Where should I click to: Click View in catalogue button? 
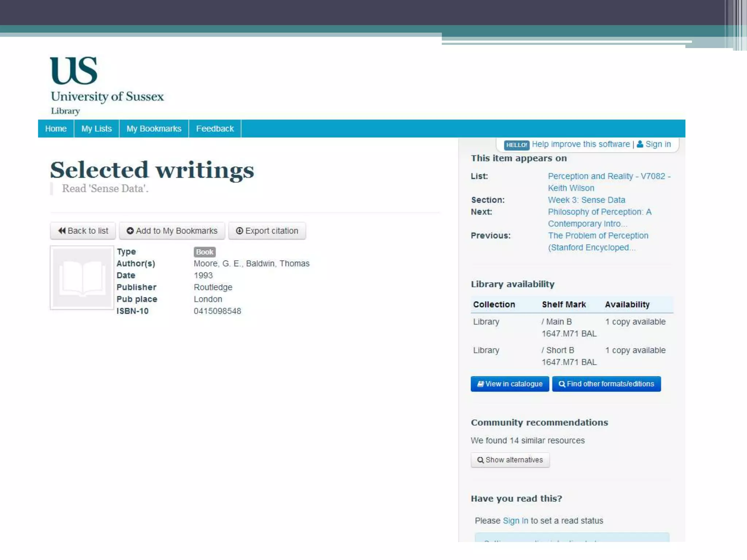click(510, 384)
